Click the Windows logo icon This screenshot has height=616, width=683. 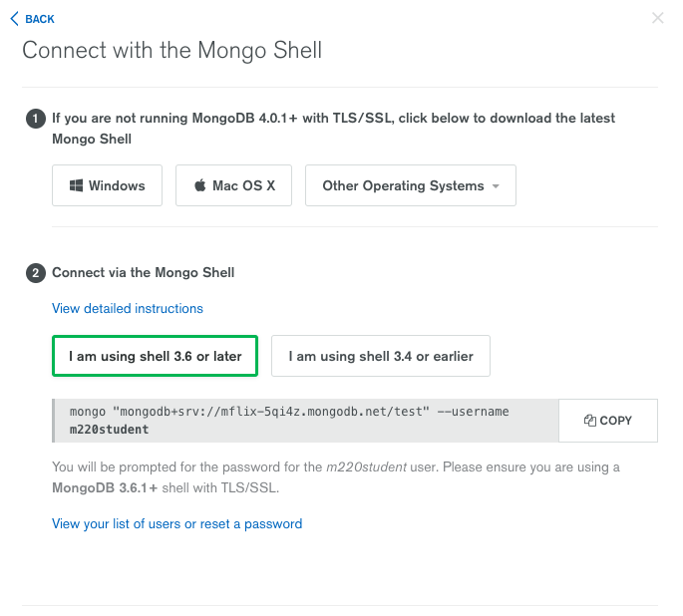click(x=76, y=185)
